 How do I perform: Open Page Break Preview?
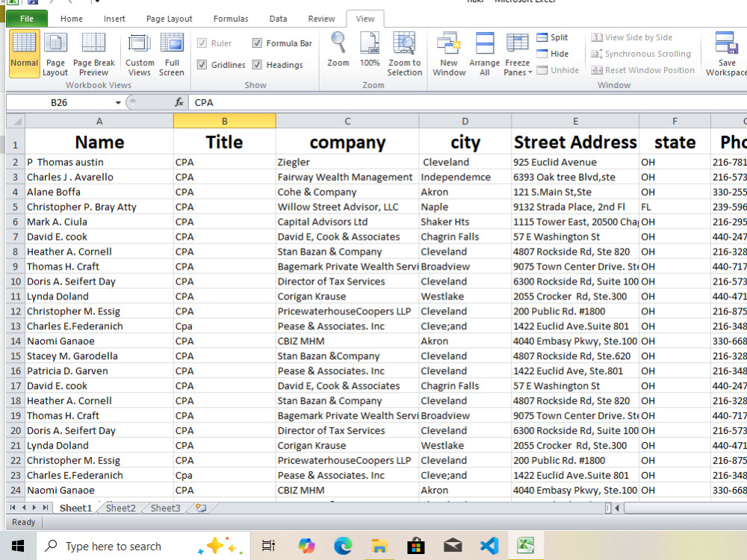(x=94, y=53)
